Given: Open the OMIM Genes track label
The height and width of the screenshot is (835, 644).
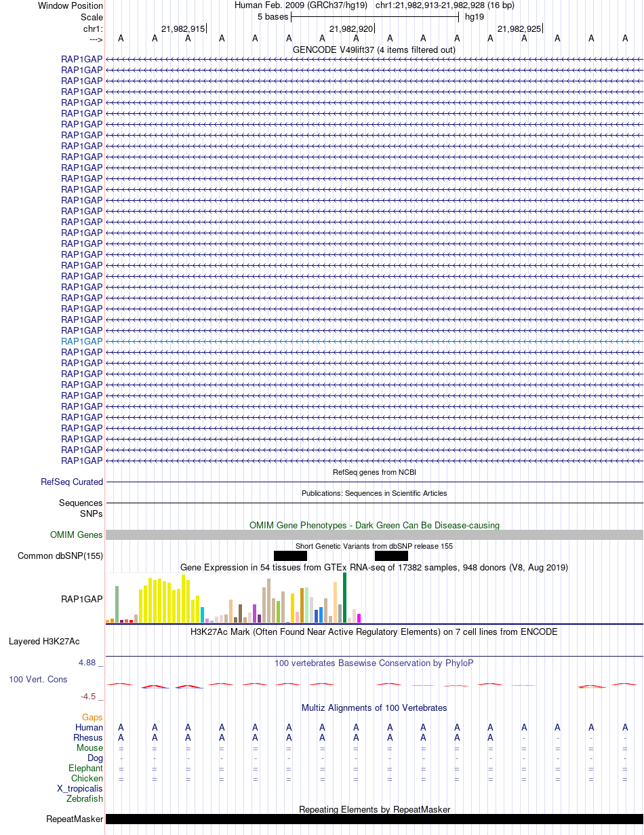Looking at the screenshot, I should tap(77, 535).
